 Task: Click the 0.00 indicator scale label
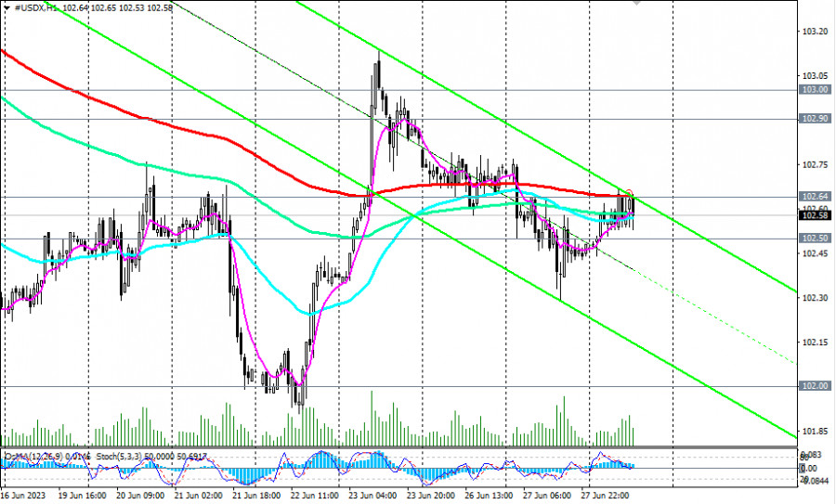click(x=809, y=469)
